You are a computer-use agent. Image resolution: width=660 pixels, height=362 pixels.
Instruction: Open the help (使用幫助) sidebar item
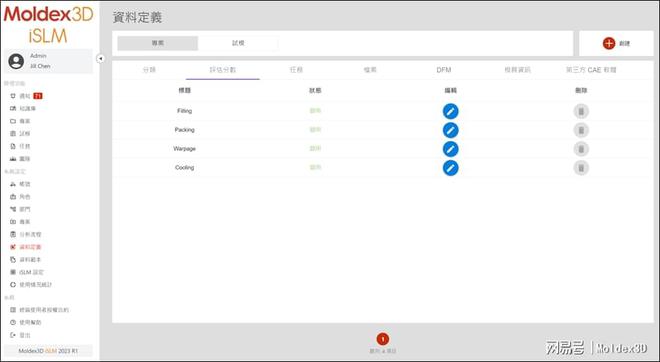tap(26, 322)
